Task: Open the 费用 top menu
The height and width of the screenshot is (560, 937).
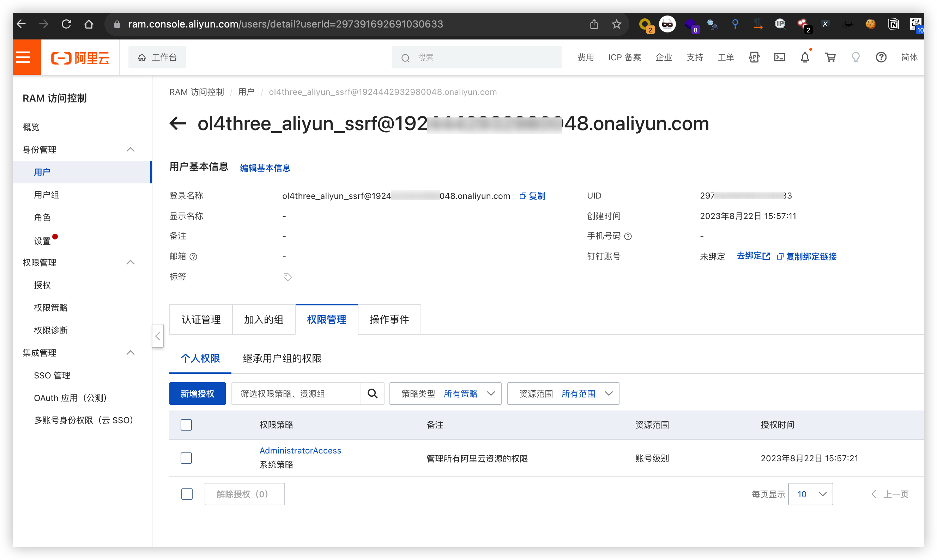Action: (586, 57)
